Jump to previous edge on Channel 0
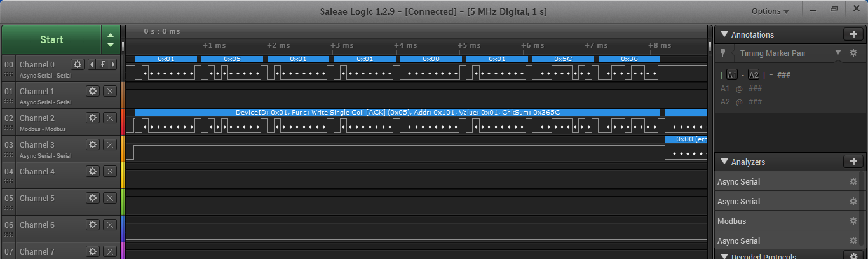Image resolution: width=868 pixels, height=259 pixels. (x=91, y=64)
